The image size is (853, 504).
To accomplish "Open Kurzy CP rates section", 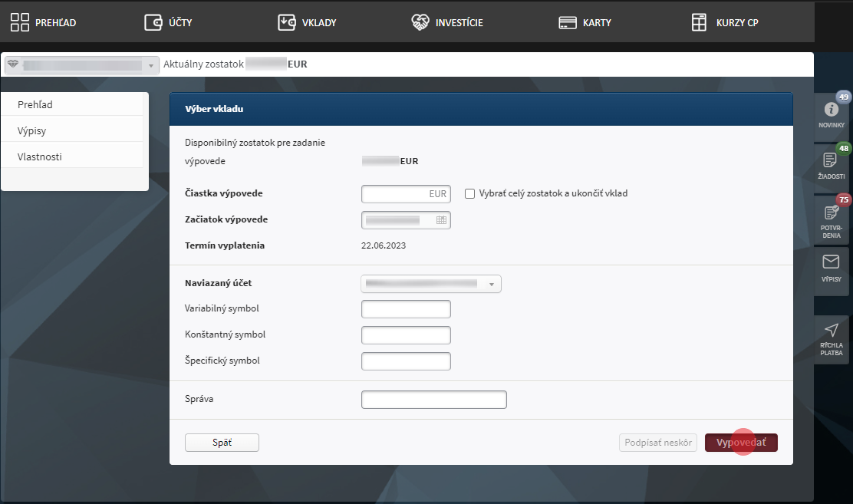I will (724, 22).
